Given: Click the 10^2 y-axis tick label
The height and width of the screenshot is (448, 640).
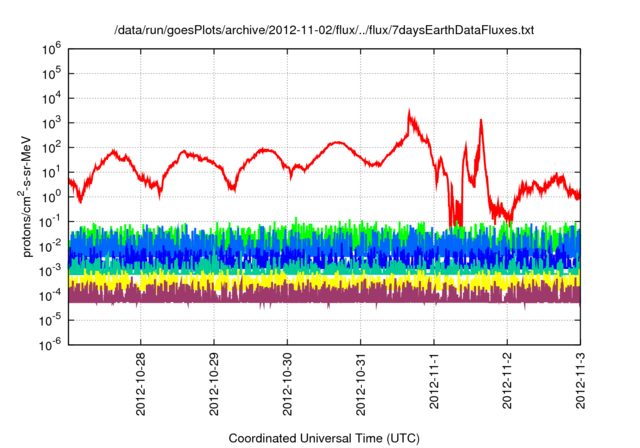Looking at the screenshot, I should pos(51,148).
